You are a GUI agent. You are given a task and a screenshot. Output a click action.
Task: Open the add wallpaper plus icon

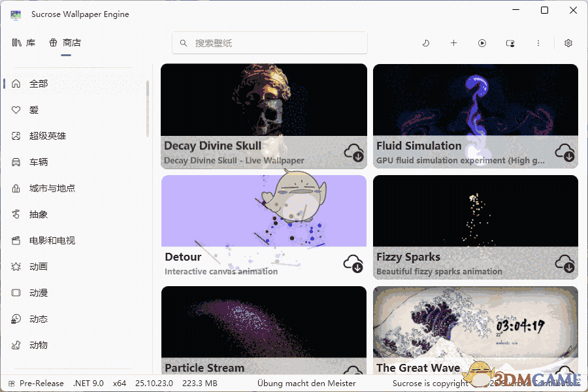[453, 42]
